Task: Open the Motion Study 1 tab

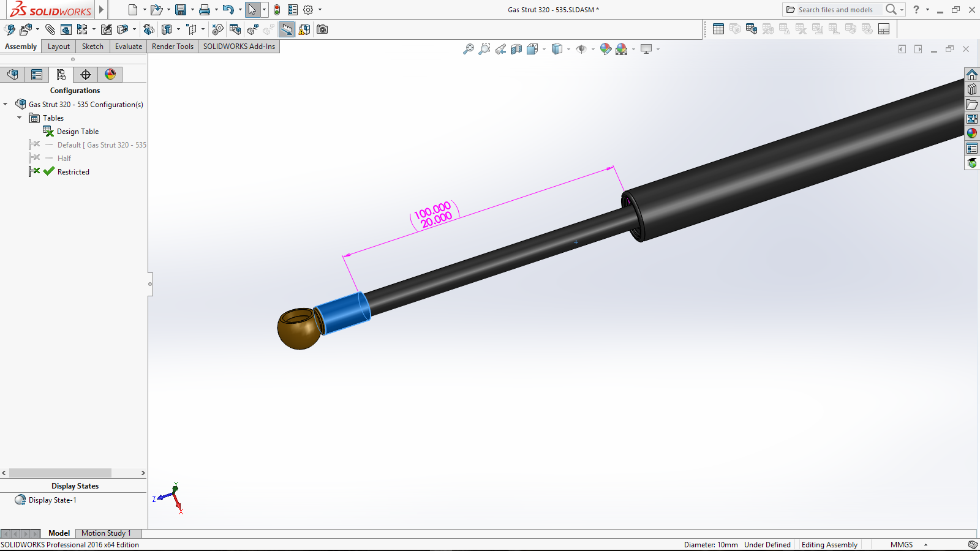Action: (x=106, y=533)
